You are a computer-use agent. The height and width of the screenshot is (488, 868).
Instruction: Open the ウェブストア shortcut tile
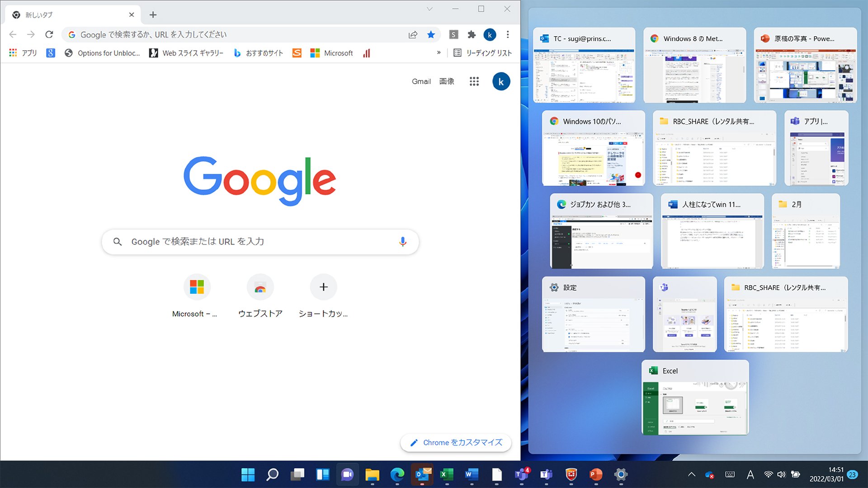tap(260, 296)
